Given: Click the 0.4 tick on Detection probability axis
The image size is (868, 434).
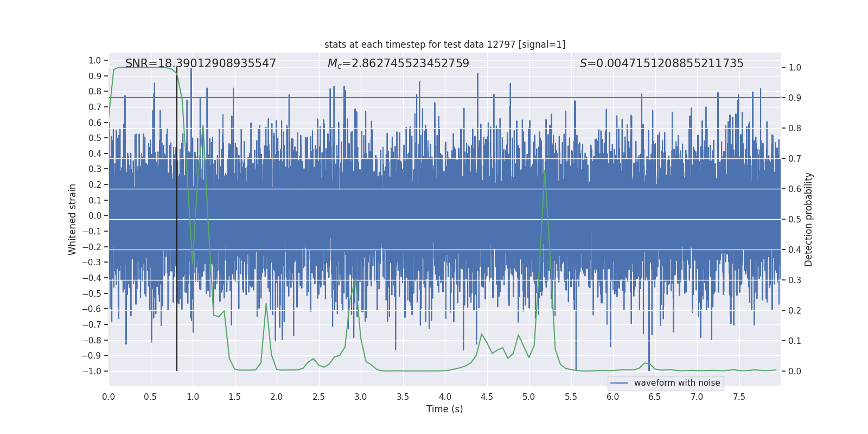Looking at the screenshot, I should coord(795,250).
